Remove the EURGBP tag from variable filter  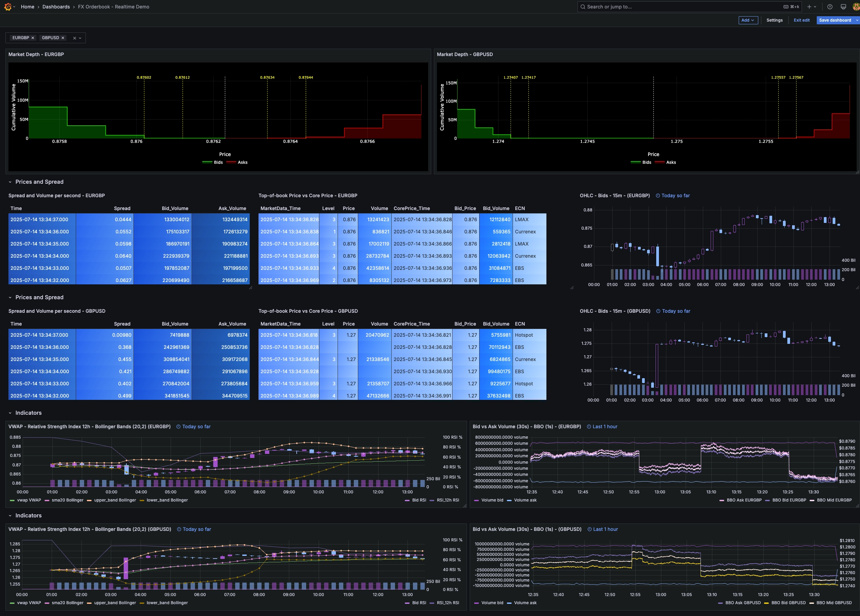(x=33, y=38)
